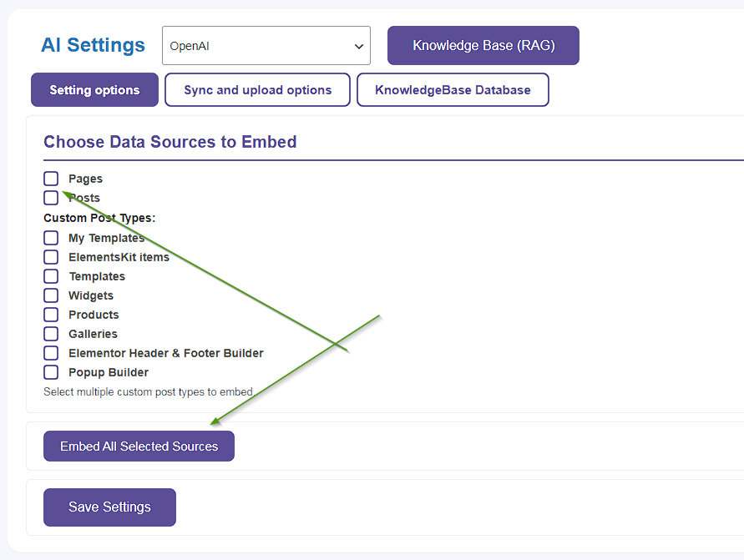Open the KnowledgeBase Database tab
744x560 pixels.
pos(453,90)
